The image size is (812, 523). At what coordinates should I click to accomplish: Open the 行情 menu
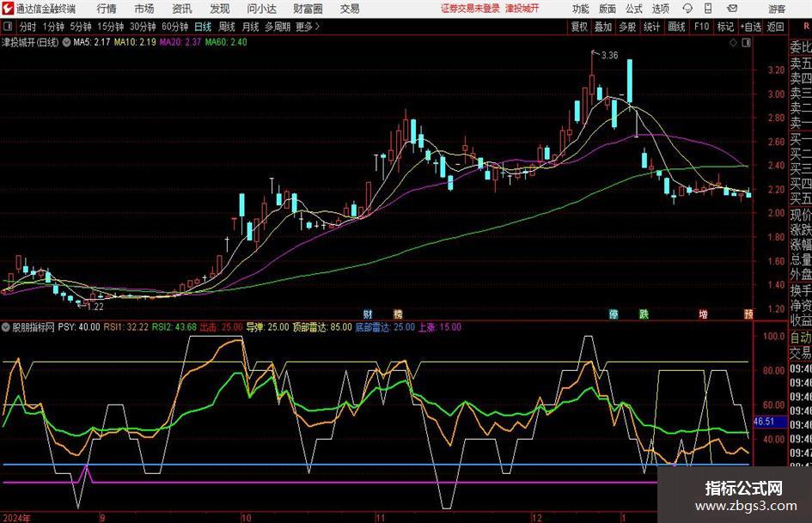pos(107,9)
